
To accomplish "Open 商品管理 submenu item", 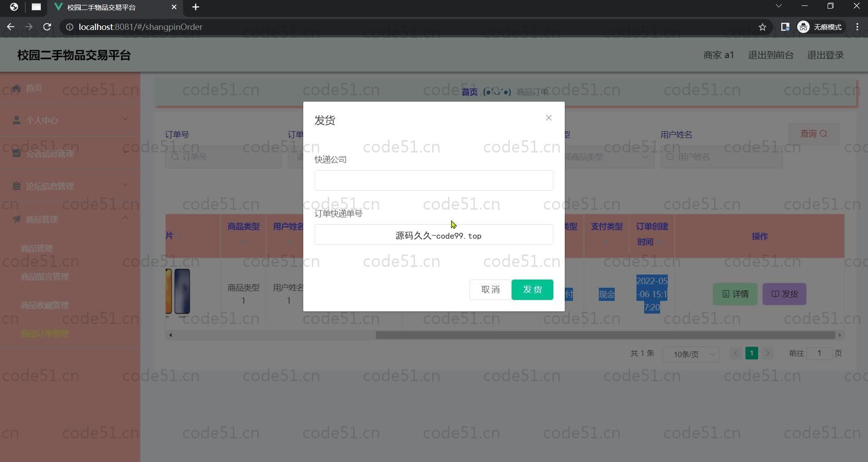I will pos(37,248).
